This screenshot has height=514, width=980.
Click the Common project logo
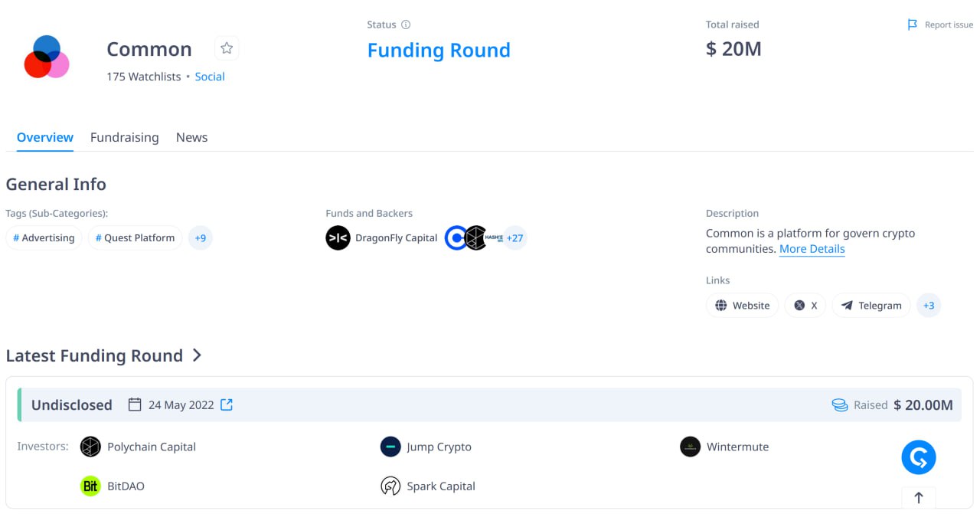pos(47,57)
